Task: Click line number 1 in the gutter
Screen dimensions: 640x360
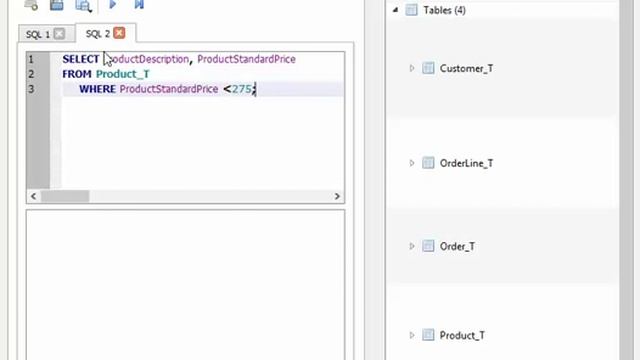Action: (31, 60)
